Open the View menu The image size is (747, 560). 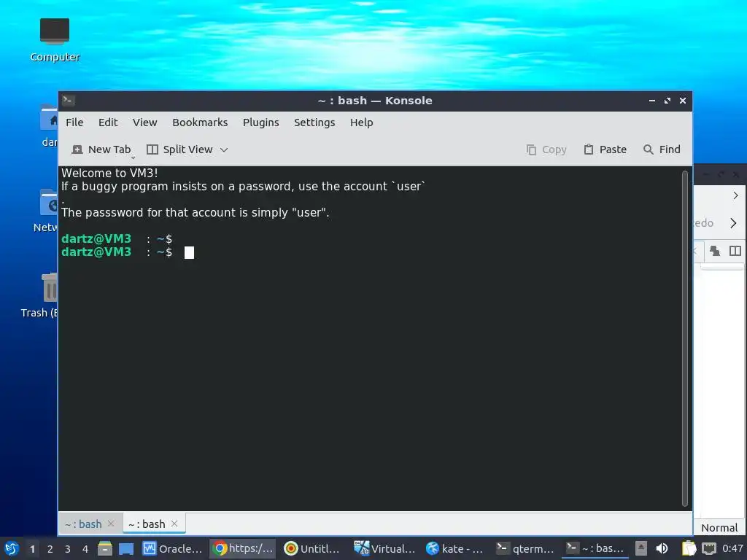(x=145, y=122)
